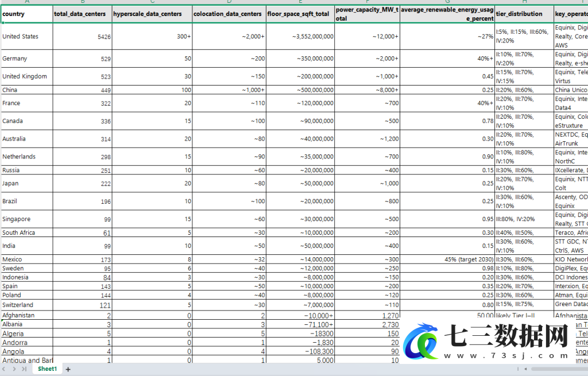Click the 'Poland' country cell
The height and width of the screenshot is (376, 588).
coord(27,295)
